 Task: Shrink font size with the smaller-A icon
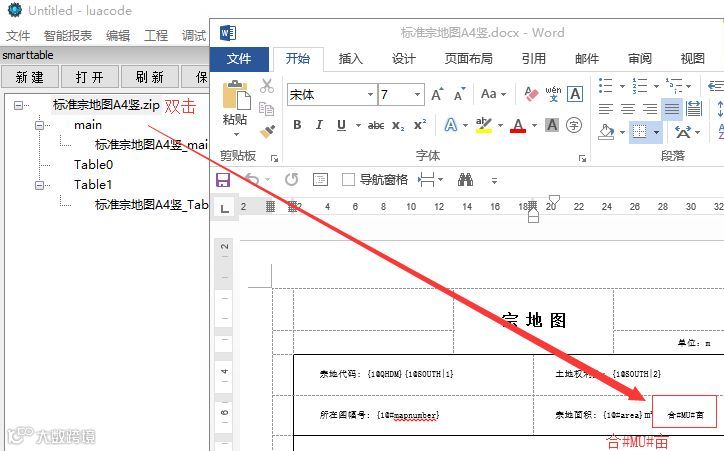(459, 94)
